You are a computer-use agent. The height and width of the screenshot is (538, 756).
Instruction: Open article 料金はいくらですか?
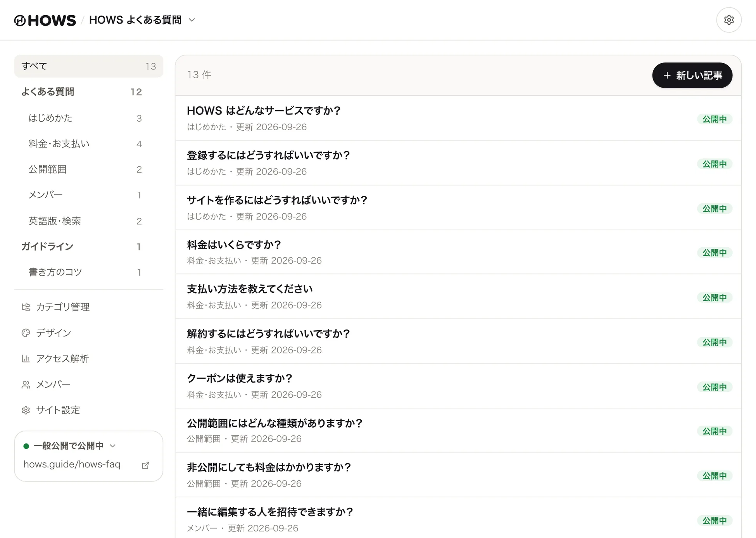tap(458, 252)
